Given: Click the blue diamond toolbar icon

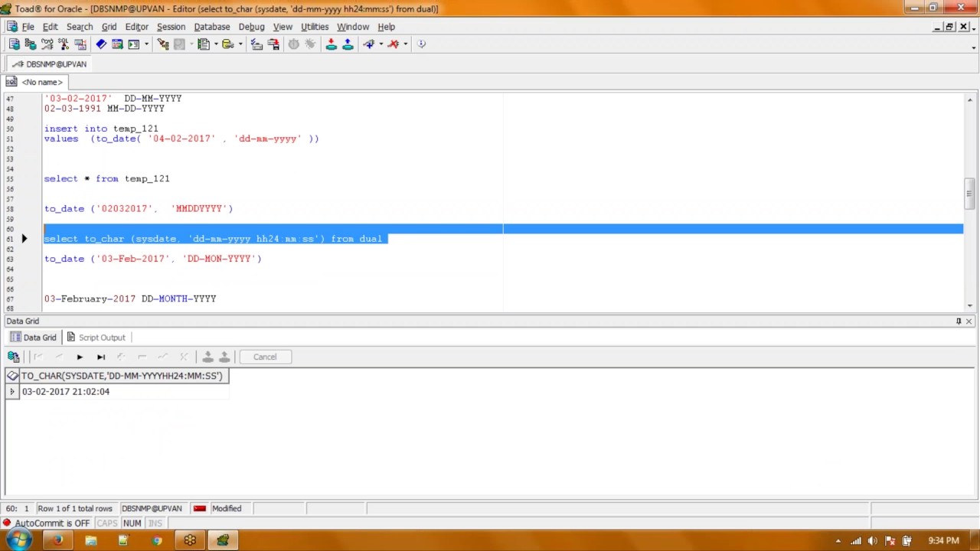Looking at the screenshot, I should [x=100, y=44].
